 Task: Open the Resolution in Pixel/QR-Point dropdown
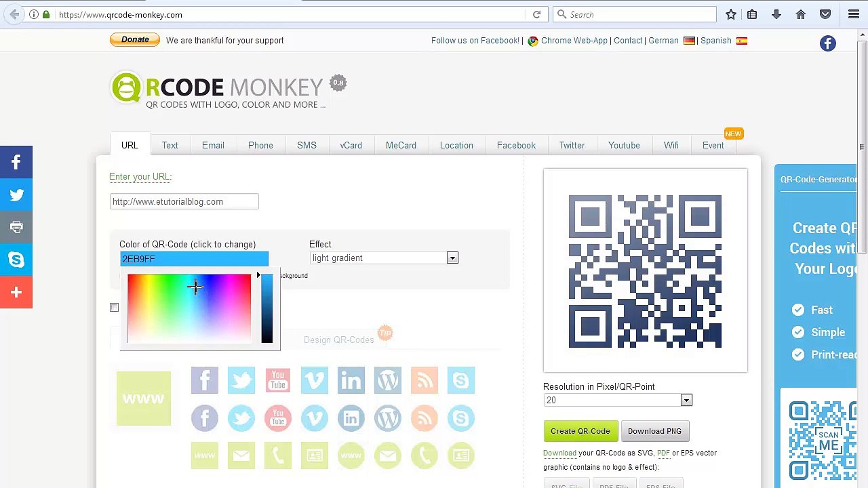[x=618, y=400]
